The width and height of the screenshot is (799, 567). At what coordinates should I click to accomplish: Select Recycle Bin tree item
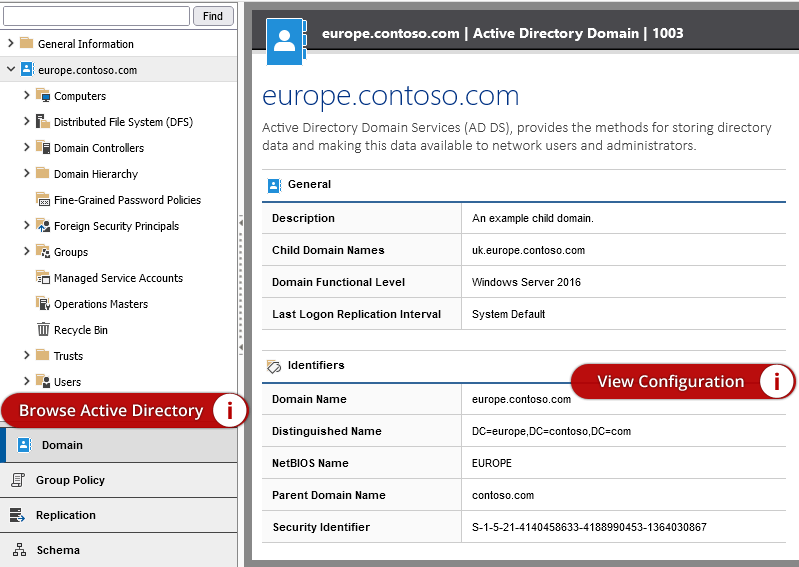(x=81, y=330)
